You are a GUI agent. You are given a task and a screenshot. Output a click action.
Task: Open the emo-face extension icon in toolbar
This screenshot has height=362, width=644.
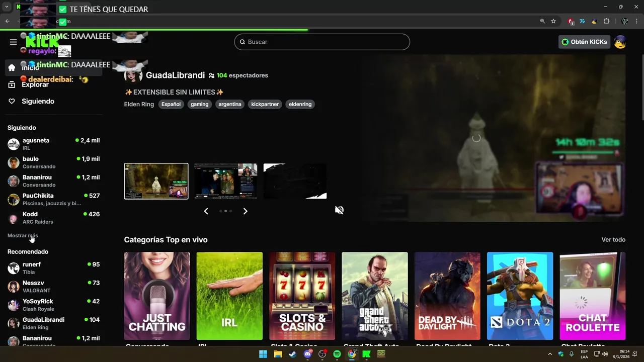(594, 21)
